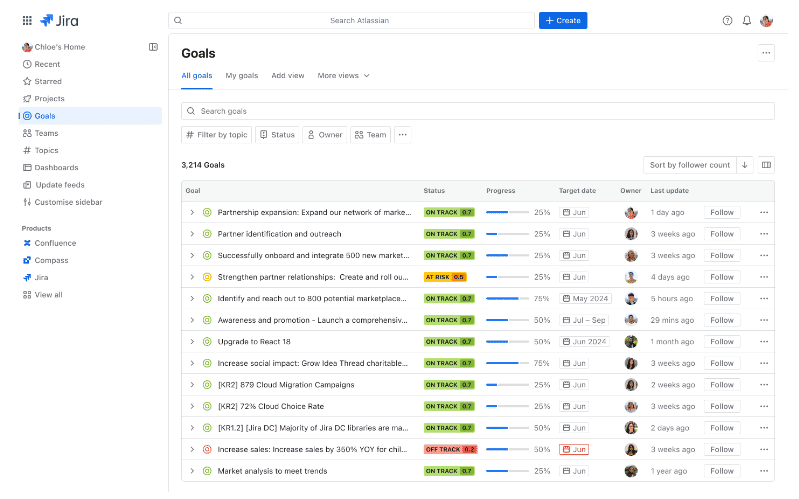Image resolution: width=799 pixels, height=499 pixels.
Task: Expand the Awareness and promotion goal row
Action: 192,321
